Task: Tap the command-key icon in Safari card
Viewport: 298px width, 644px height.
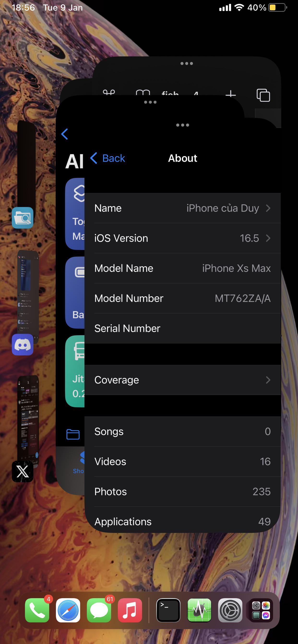Action: [109, 93]
